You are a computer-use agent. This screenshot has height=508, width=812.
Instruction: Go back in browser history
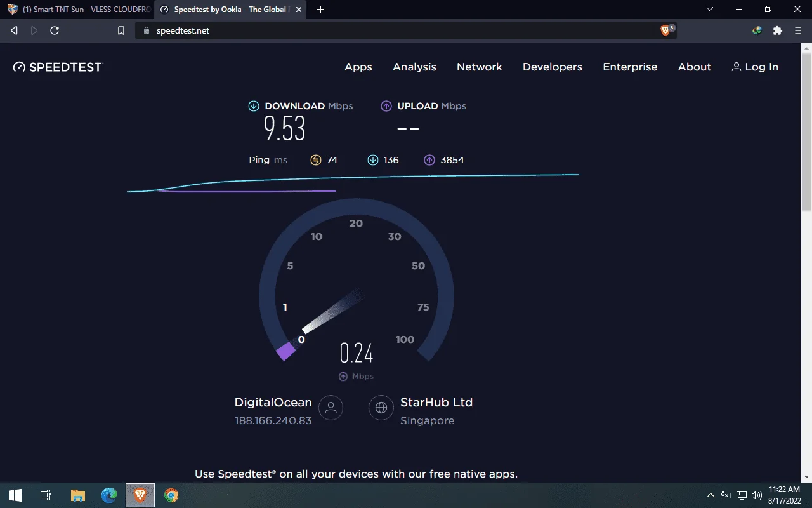pyautogui.click(x=14, y=30)
